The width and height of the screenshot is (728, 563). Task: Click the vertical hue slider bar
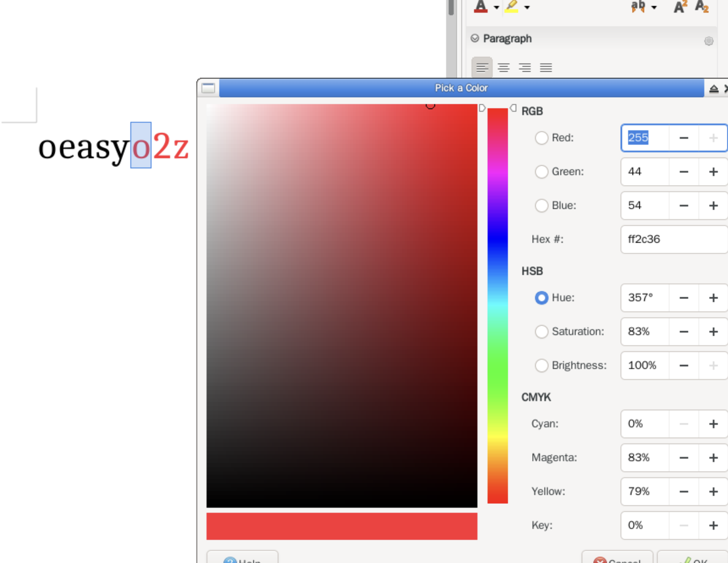[498, 306]
